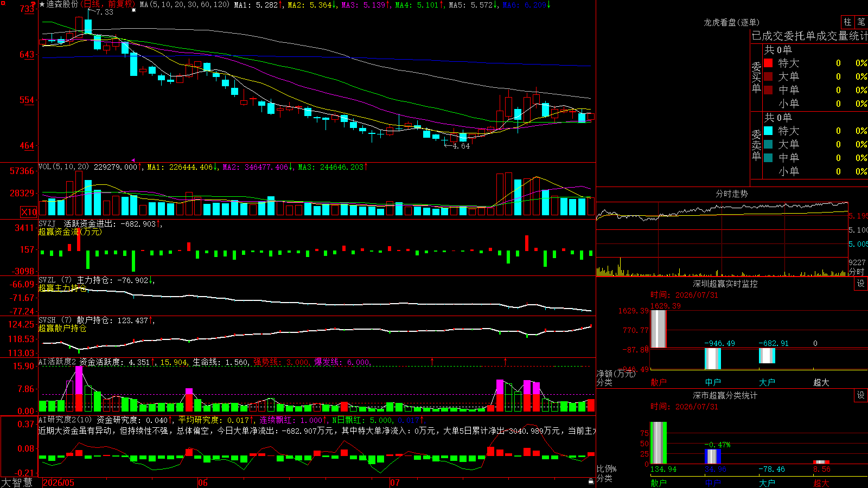Click the AI研究度2(10) indicator label
868x488 pixels.
point(66,420)
